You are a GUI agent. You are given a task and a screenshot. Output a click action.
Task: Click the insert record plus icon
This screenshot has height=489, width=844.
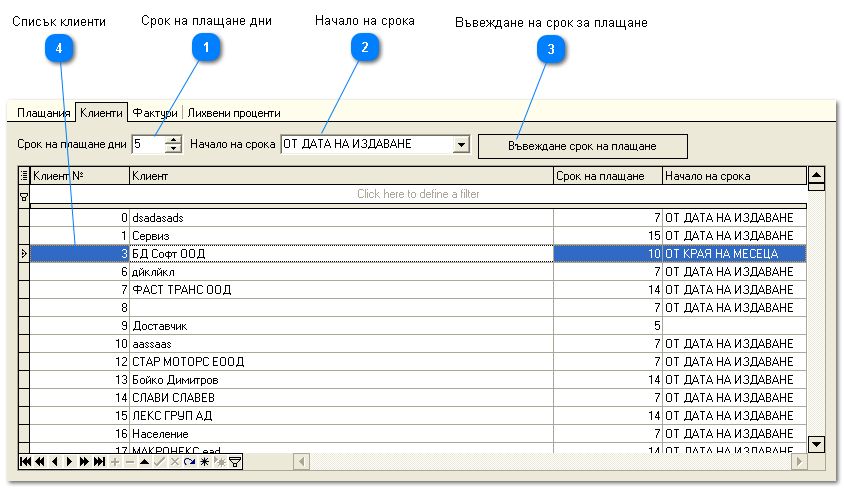(115, 462)
